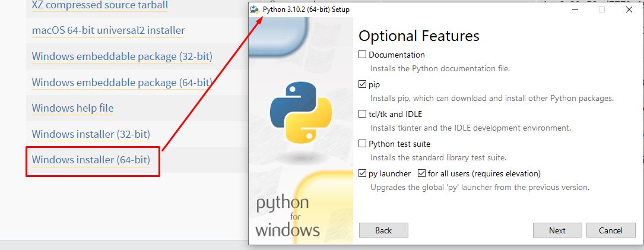The height and width of the screenshot is (250, 644).
Task: Open XZ compressed source tarball link
Action: coord(100,5)
